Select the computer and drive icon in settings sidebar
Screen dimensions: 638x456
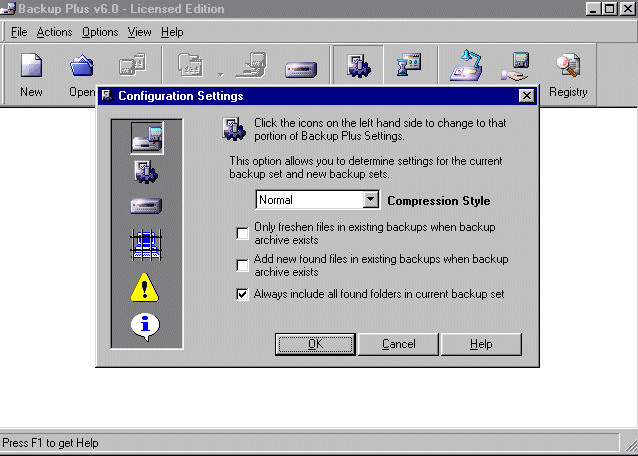(147, 138)
